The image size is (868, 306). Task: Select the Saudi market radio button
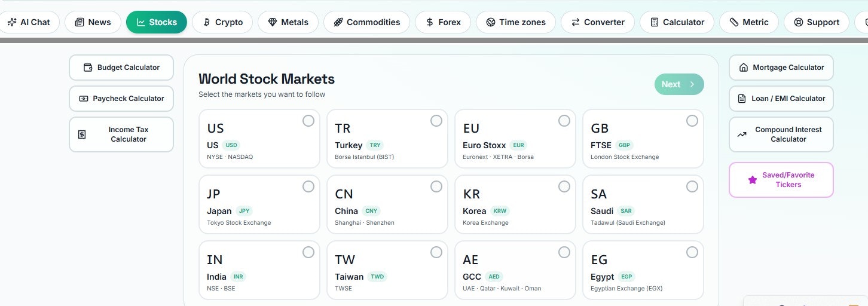(x=692, y=186)
